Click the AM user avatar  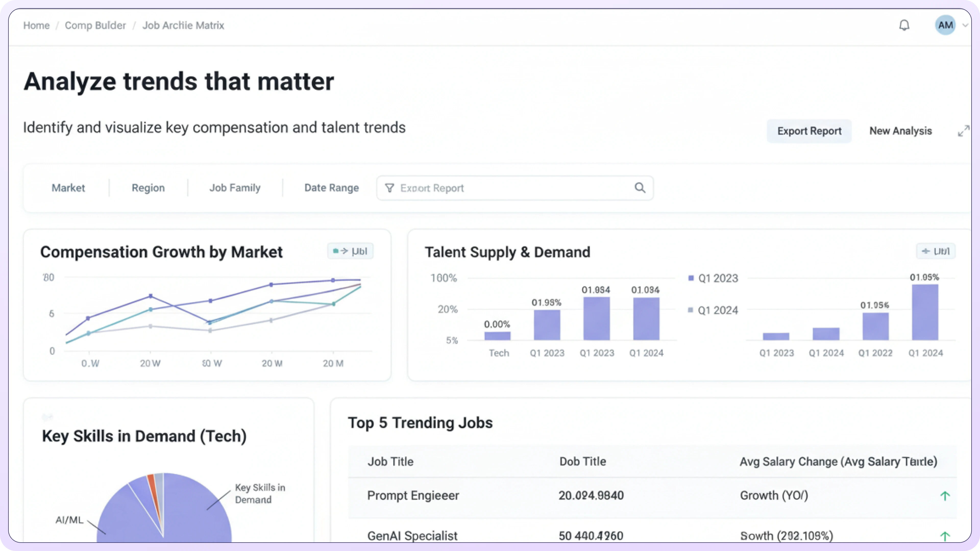[945, 26]
